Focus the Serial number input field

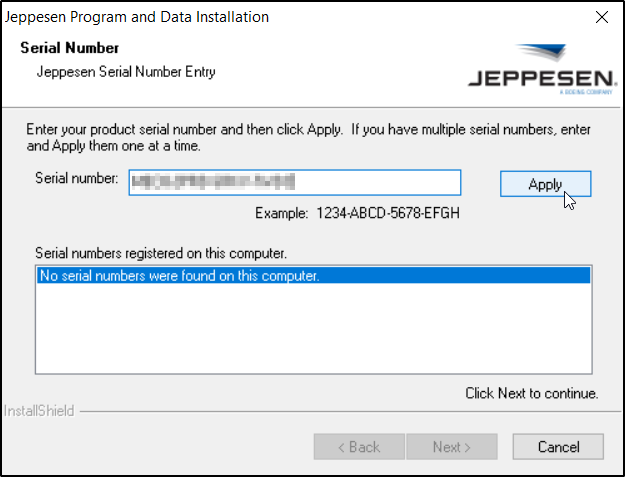tap(294, 182)
